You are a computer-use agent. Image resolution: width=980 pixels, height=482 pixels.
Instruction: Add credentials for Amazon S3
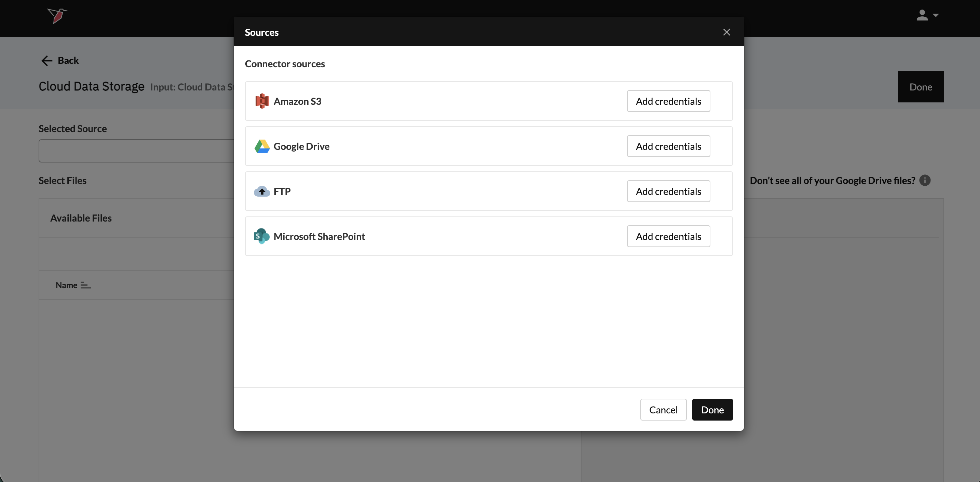click(x=668, y=101)
